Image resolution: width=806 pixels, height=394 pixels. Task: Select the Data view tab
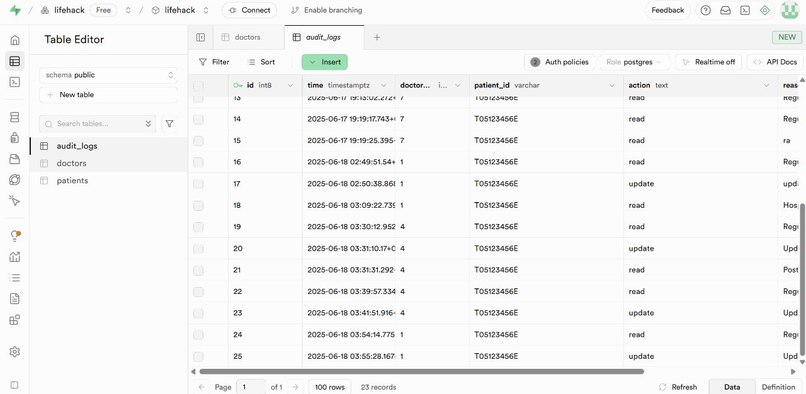tap(732, 387)
